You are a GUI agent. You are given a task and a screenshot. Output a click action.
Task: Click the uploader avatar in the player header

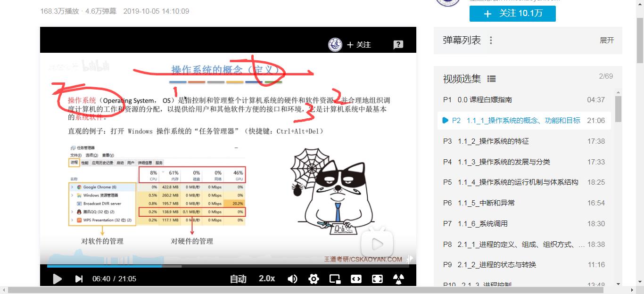pyautogui.click(x=335, y=45)
